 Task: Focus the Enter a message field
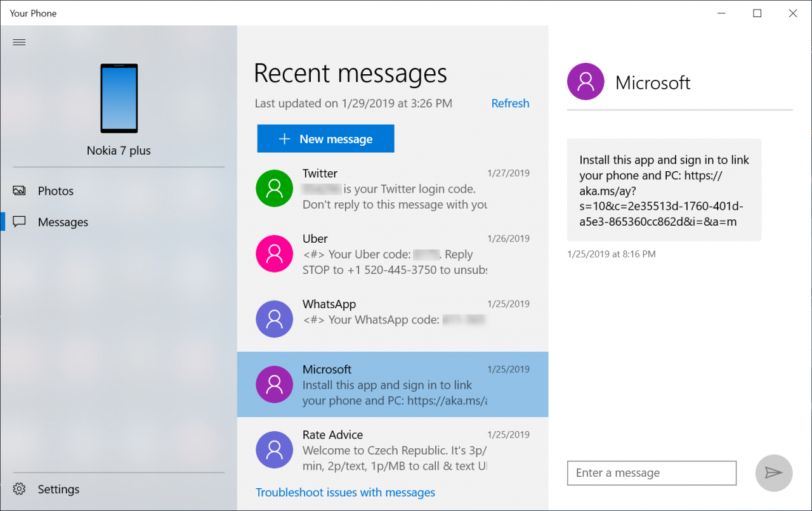(652, 473)
